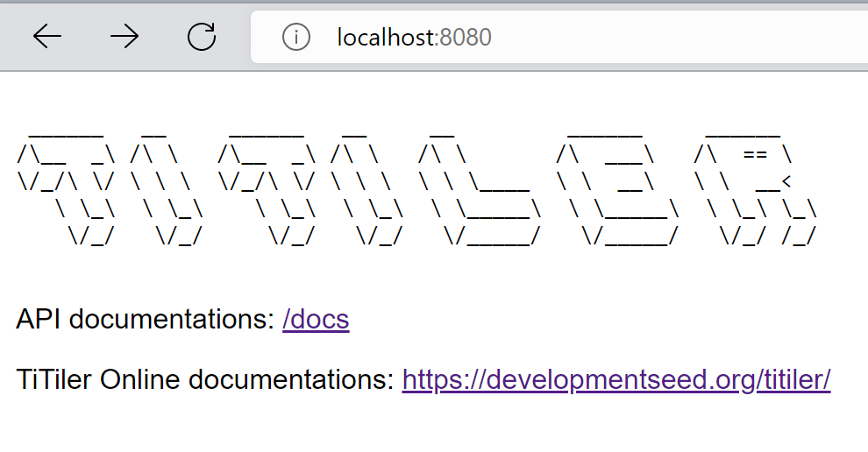Open the developmentseed.org/titiler link
This screenshot has width=868, height=452.
(x=616, y=379)
